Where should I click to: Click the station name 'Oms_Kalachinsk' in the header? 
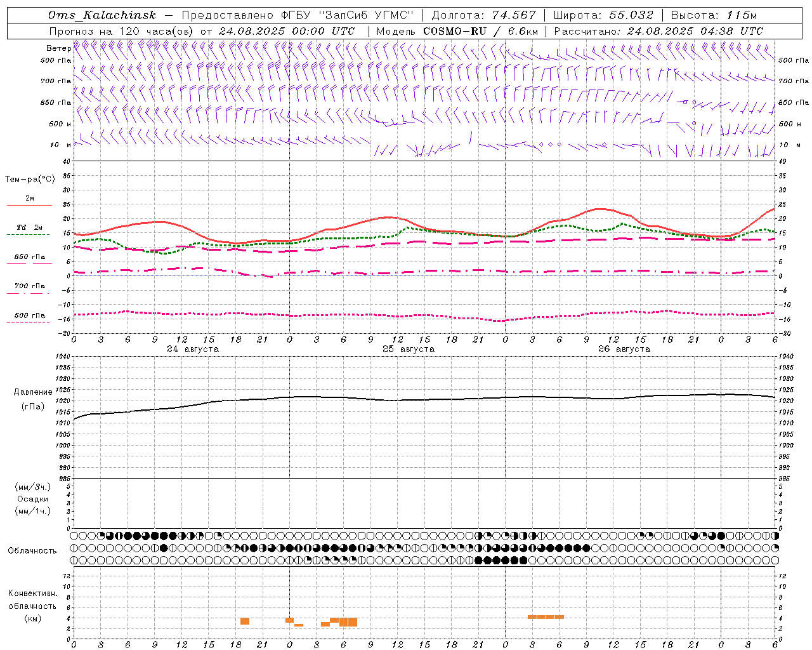tap(101, 15)
